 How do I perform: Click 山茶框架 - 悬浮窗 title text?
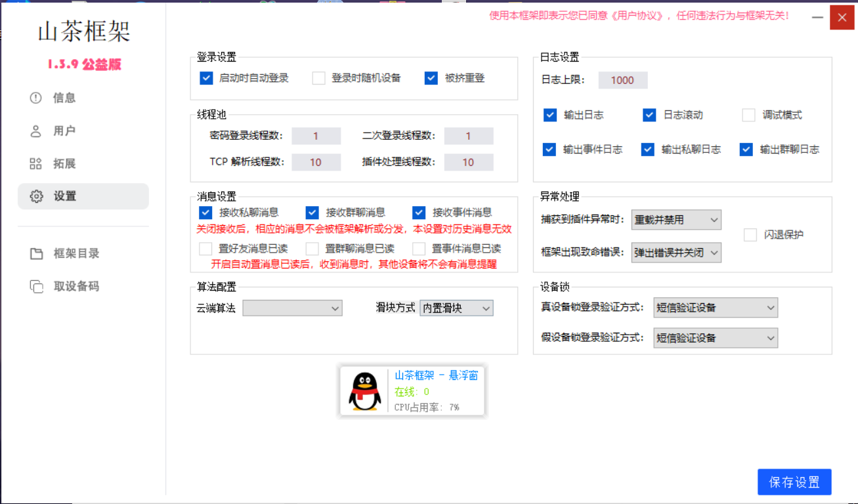[436, 375]
